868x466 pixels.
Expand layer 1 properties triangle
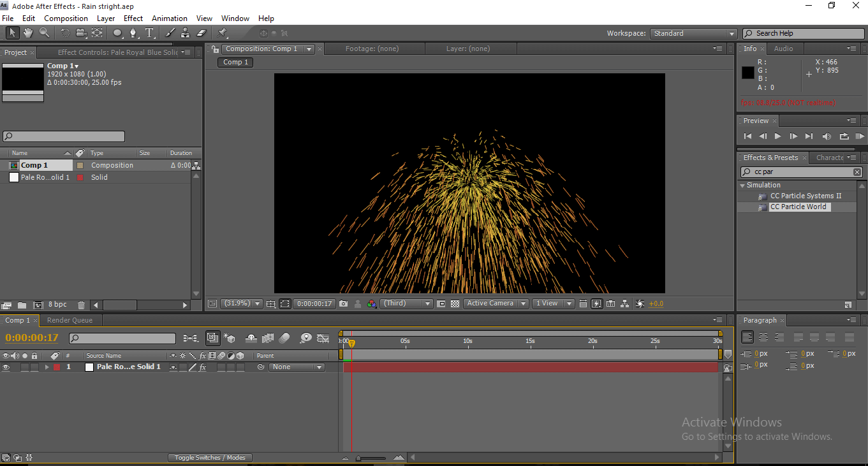point(47,367)
